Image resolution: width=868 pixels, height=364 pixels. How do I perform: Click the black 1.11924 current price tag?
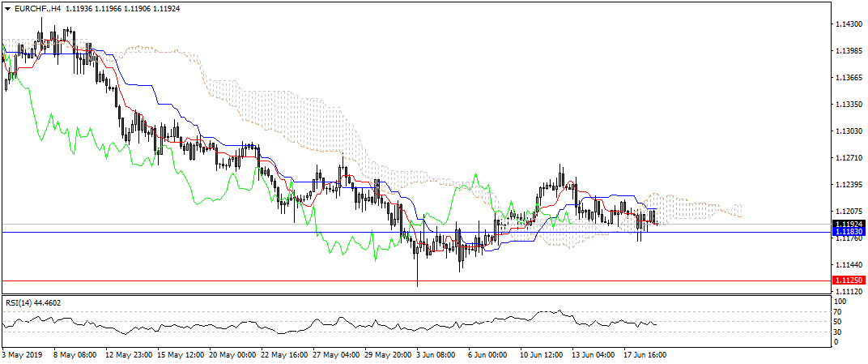point(849,223)
